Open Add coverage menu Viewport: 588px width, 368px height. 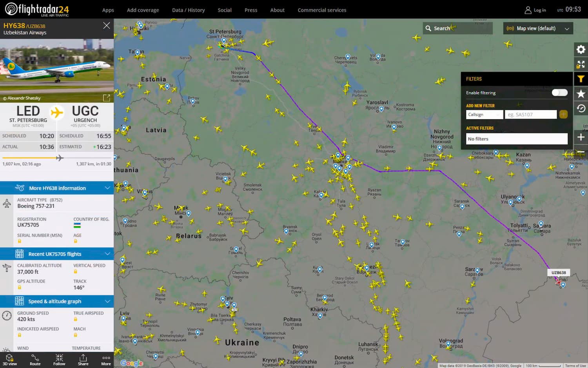143,10
